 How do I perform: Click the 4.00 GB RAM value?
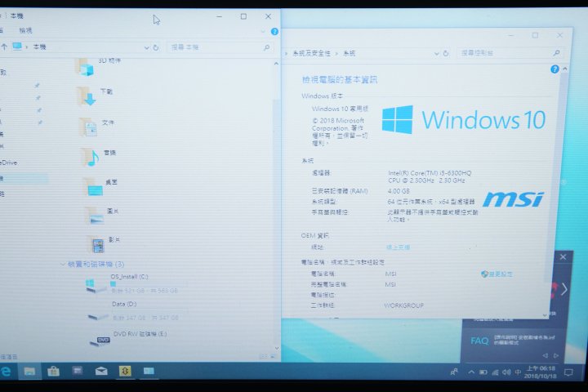pos(399,191)
